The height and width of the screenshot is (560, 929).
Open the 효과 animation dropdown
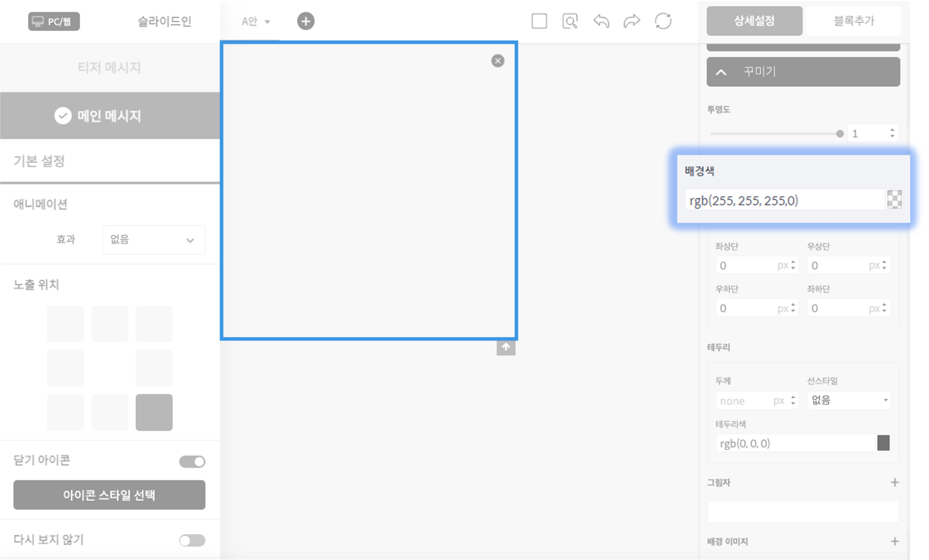click(154, 240)
